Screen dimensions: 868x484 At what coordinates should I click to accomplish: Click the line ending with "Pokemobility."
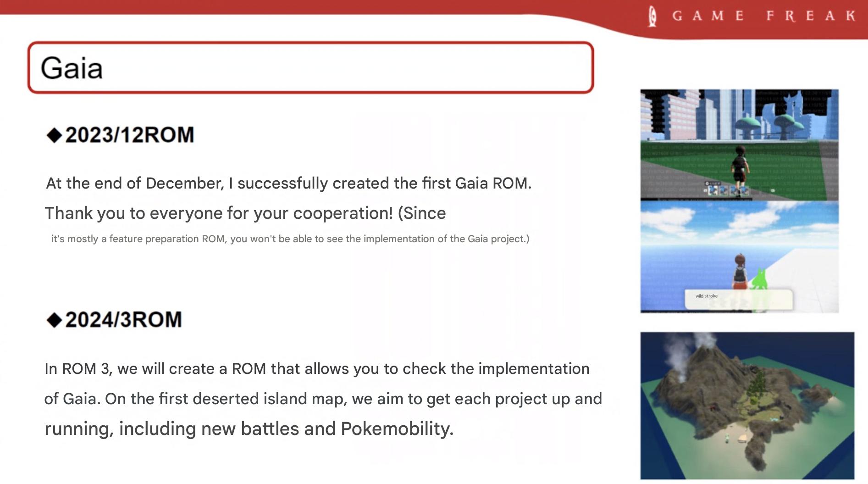tap(249, 429)
